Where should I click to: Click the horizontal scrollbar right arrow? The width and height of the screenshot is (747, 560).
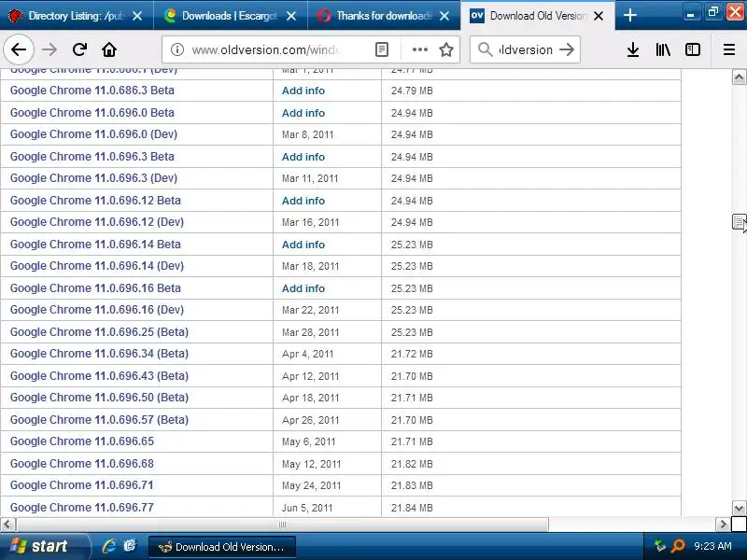[x=723, y=525]
